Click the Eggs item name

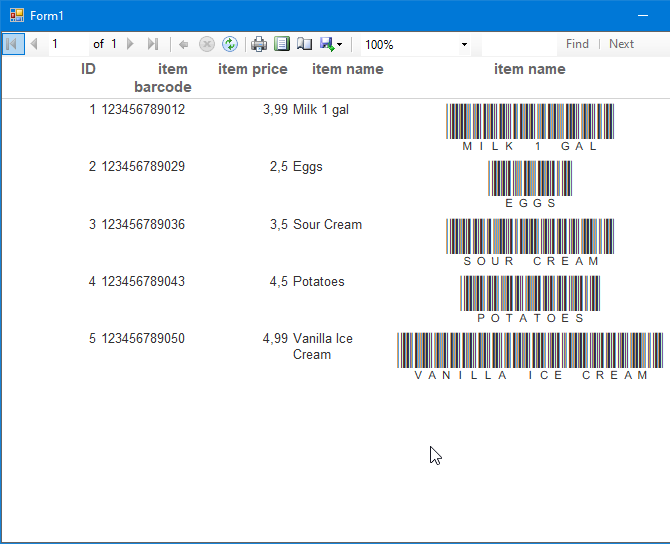point(308,167)
